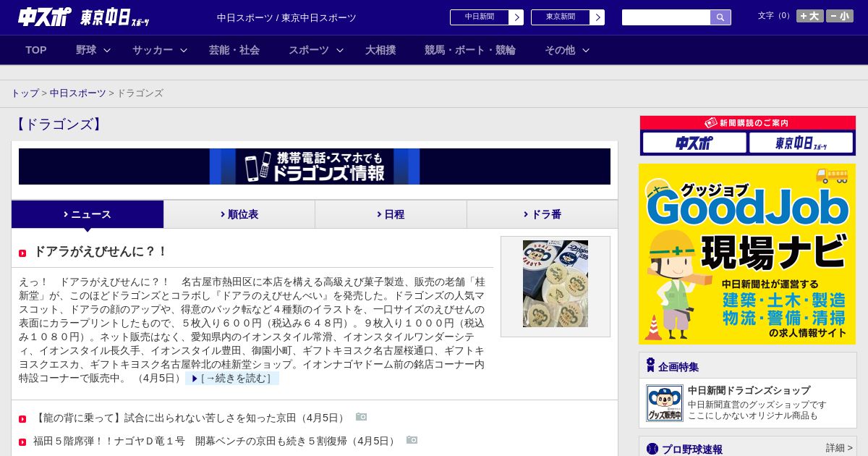Viewport: 868px width, 456px height.
Task: Open 中日新聞 link button
Action: (480, 17)
